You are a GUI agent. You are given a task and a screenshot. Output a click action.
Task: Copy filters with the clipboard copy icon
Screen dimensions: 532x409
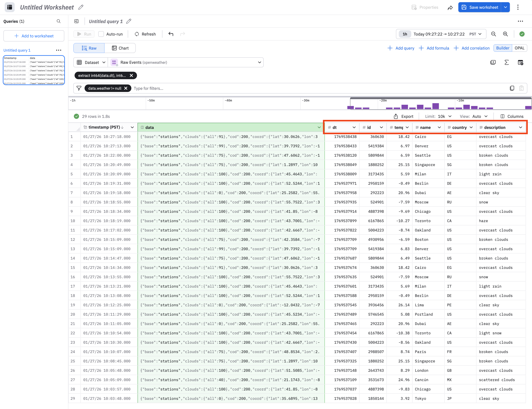[x=512, y=88]
